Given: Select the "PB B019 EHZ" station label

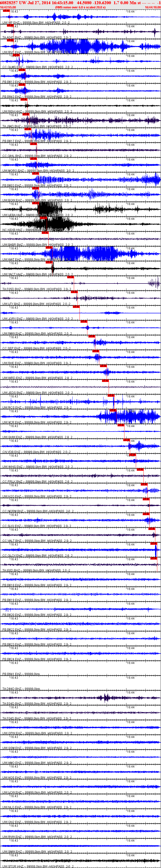Looking at the screenshot, I should click(x=12, y=600).
